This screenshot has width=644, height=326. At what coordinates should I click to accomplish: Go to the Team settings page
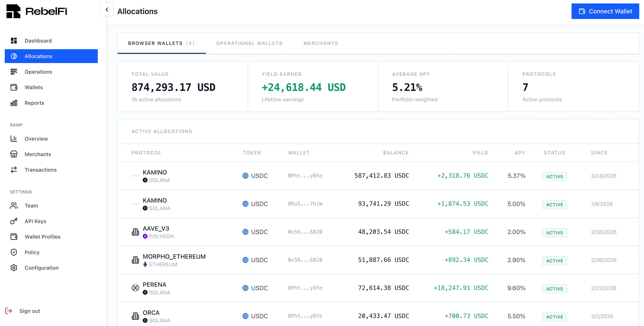[31, 206]
